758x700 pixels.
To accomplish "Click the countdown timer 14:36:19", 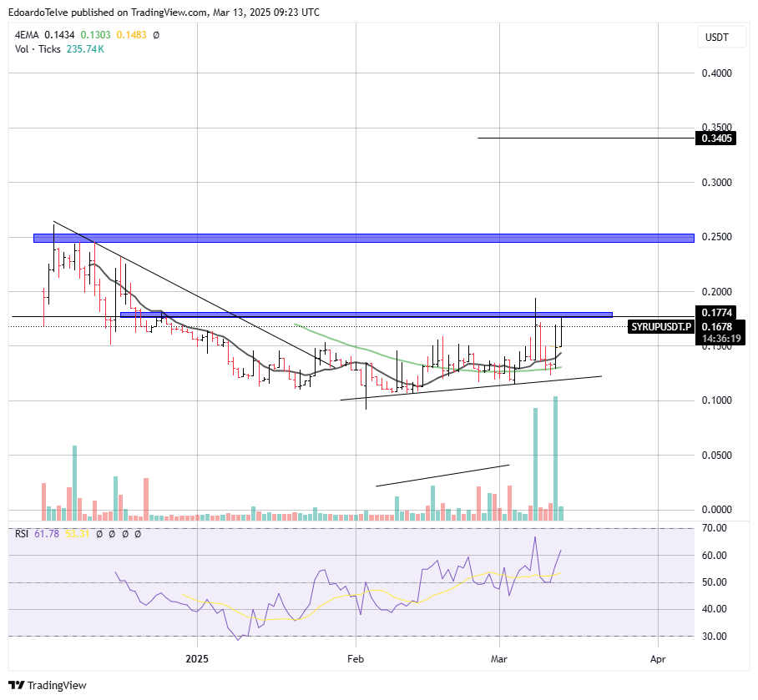I will [x=720, y=338].
